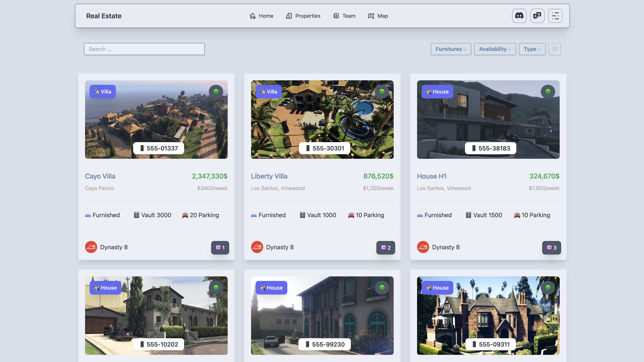Click green availability dot on Cayo Villa
Viewport: 644px width, 362px height.
(216, 91)
